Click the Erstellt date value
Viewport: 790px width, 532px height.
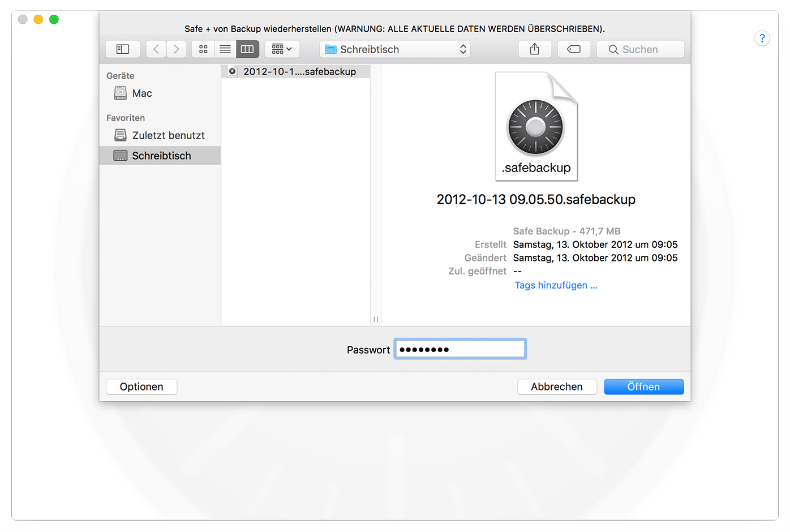595,244
